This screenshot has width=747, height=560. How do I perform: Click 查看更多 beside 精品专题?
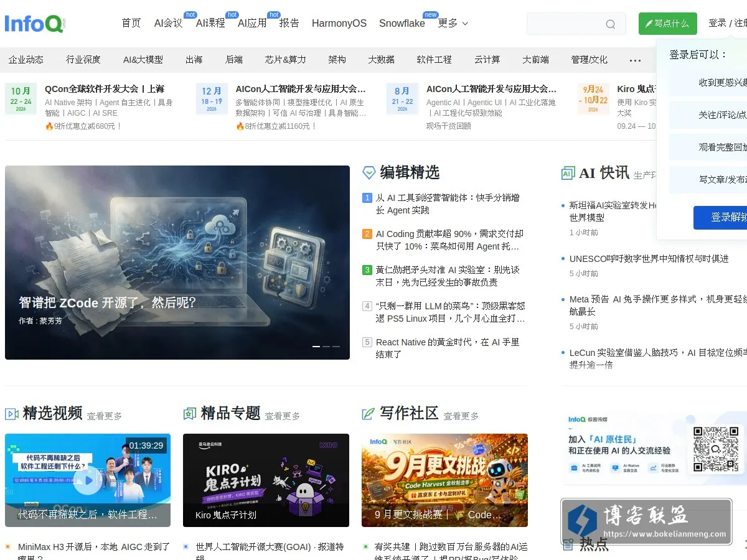tap(283, 416)
